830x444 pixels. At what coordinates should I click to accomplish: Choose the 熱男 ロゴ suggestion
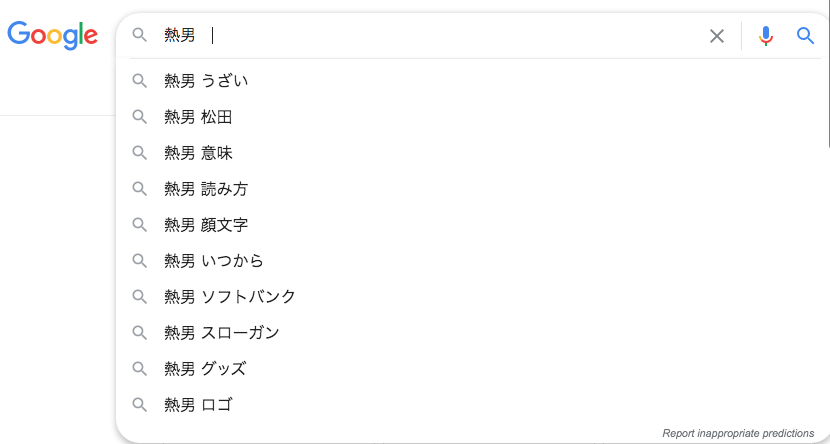point(198,405)
